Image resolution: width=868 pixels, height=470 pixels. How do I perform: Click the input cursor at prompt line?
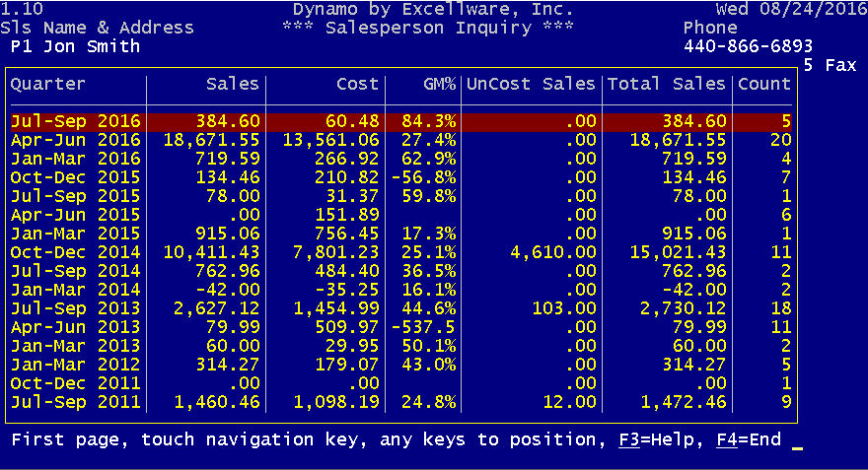797,448
